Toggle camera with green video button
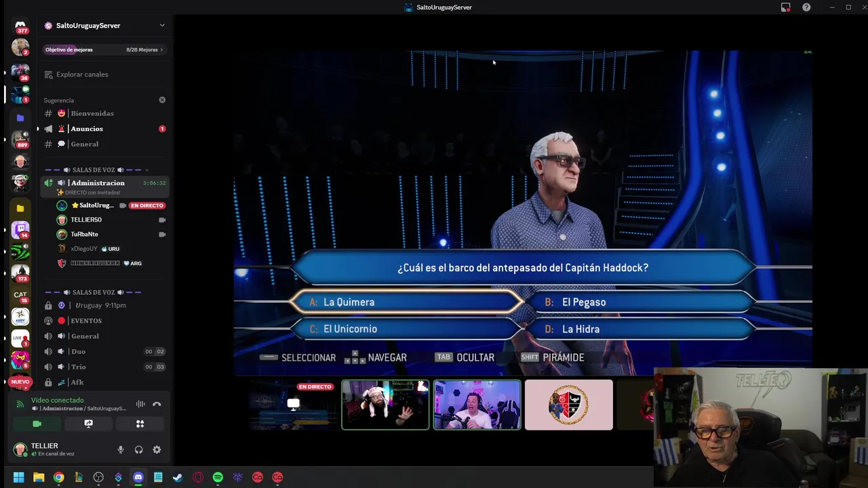868x488 pixels. (x=37, y=424)
